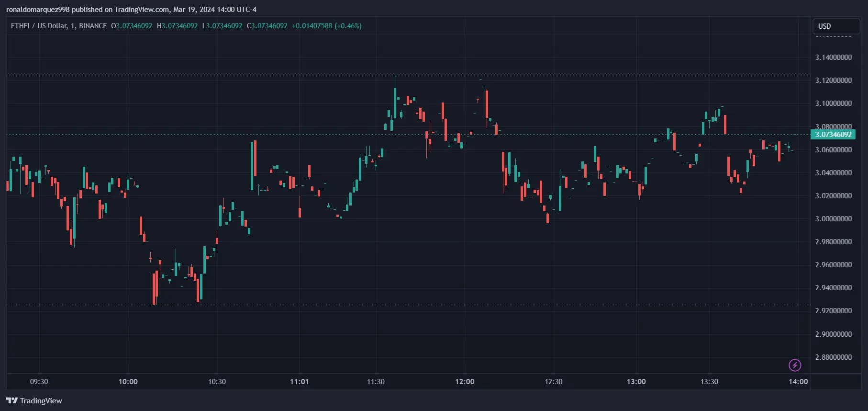The image size is (868, 411).
Task: Click the low value L3.07346092
Action: tap(222, 26)
